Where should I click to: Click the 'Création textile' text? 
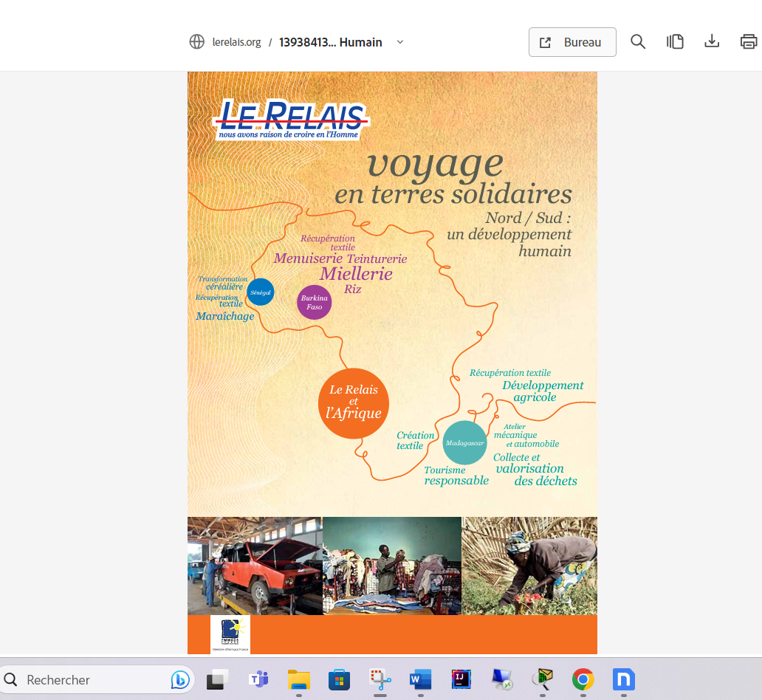tap(416, 440)
